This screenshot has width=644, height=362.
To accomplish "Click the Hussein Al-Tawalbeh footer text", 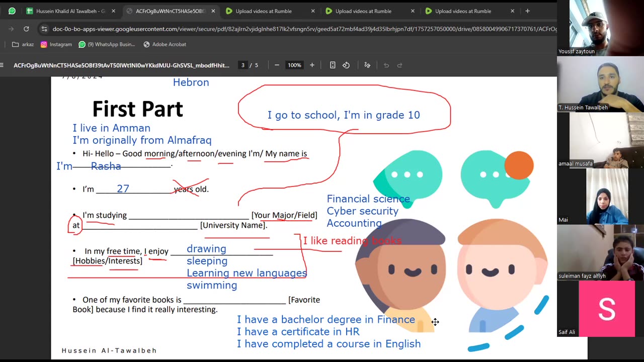I will coord(109,350).
